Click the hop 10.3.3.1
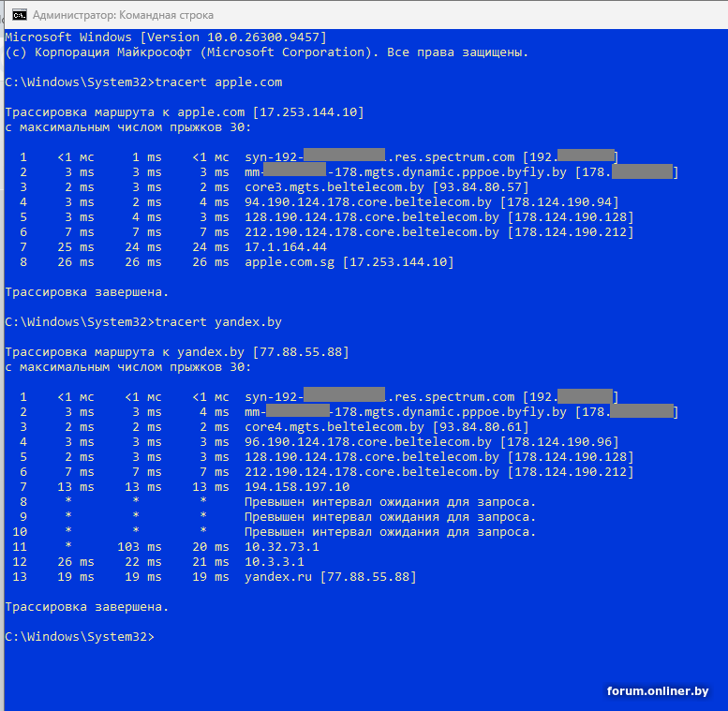The width and height of the screenshot is (728, 711). point(275,561)
